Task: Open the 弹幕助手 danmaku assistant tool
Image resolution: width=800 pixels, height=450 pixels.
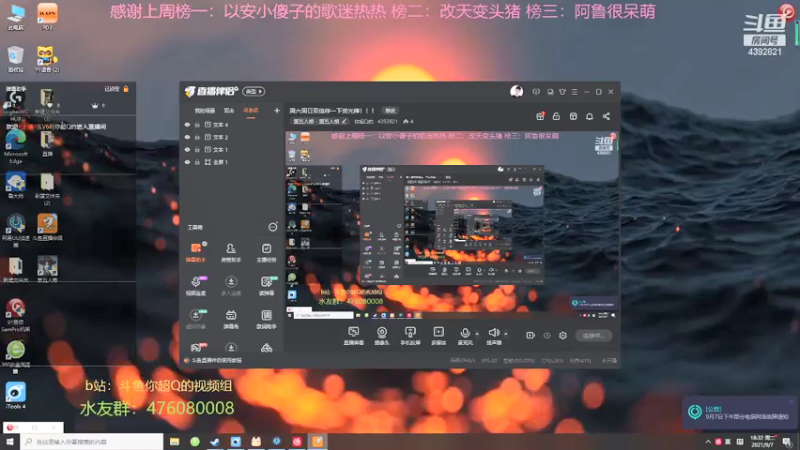Action: point(195,253)
